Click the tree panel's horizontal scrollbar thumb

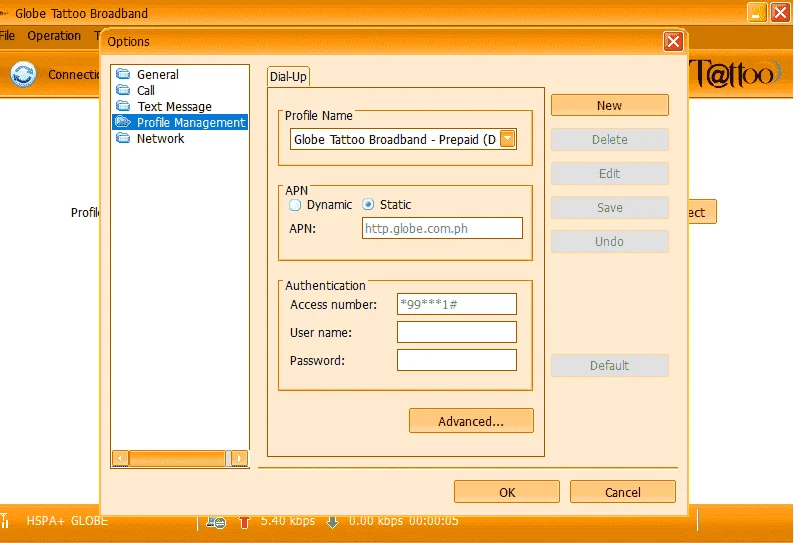178,458
